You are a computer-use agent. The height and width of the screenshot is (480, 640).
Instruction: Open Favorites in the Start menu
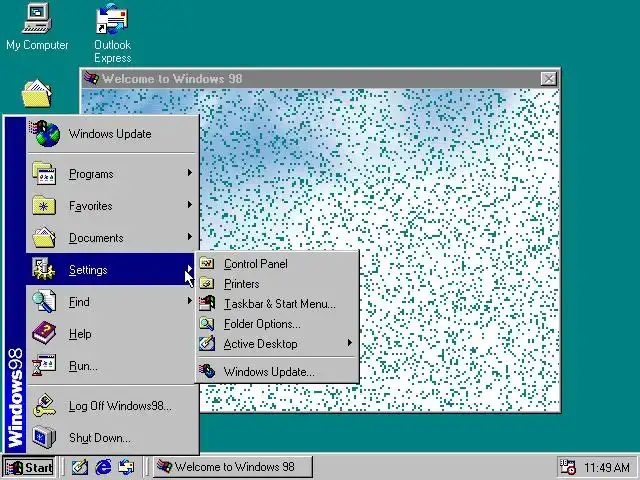pyautogui.click(x=112, y=205)
